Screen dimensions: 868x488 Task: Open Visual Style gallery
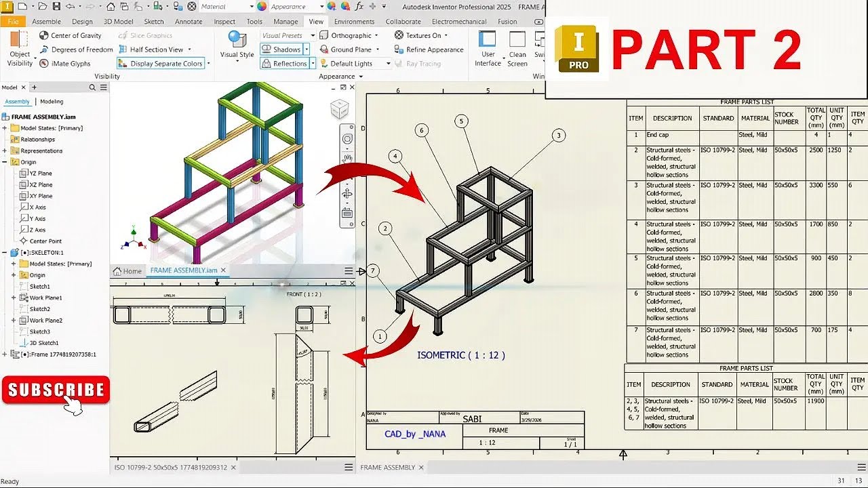coord(237,45)
